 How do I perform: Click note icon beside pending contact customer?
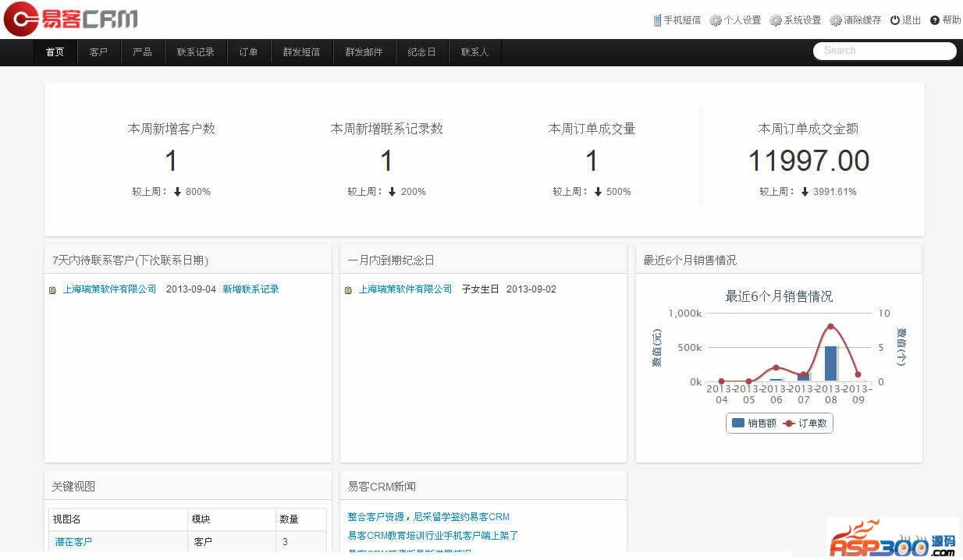pyautogui.click(x=53, y=290)
